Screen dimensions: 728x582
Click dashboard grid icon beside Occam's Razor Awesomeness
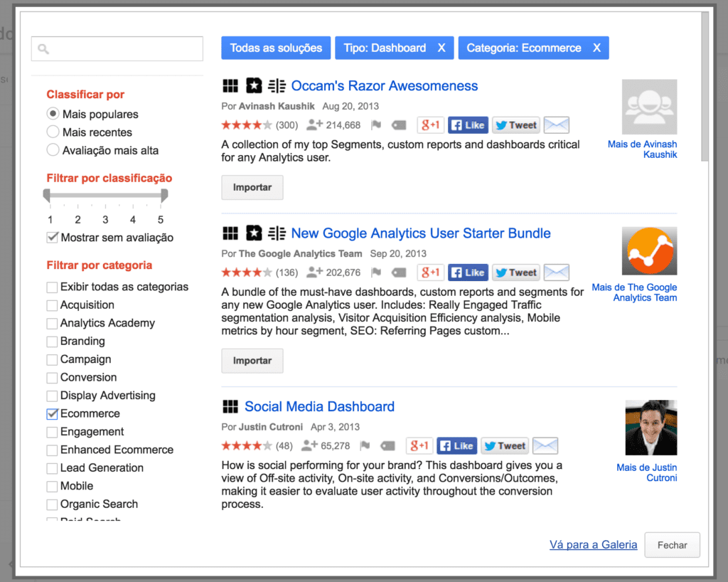[230, 86]
